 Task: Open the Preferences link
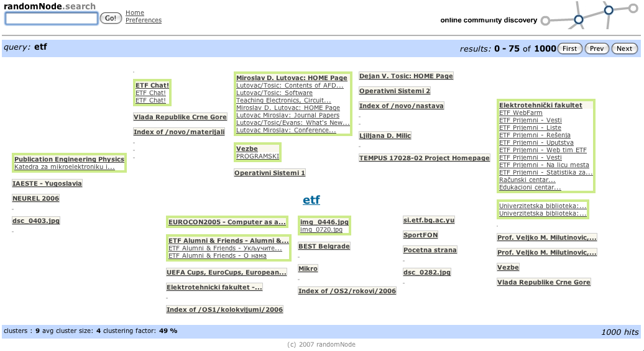pyautogui.click(x=144, y=20)
